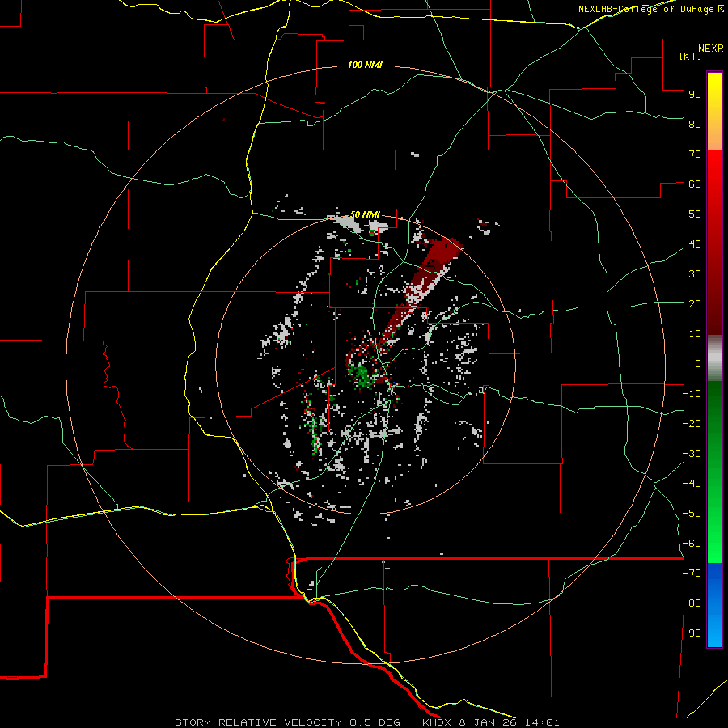
Task: Click the positive 30 scale value
Action: 695,274
